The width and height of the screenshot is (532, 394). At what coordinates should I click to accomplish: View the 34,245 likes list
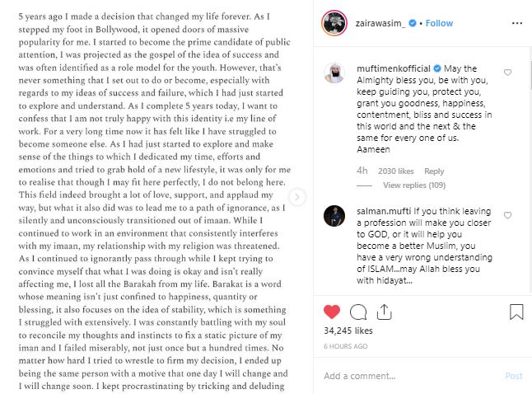(348, 331)
